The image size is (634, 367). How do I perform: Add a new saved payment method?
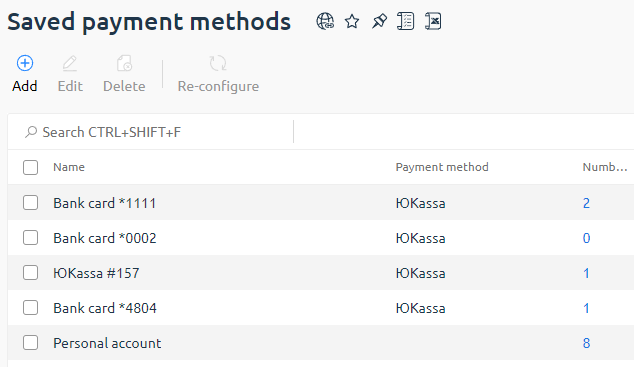[x=25, y=74]
